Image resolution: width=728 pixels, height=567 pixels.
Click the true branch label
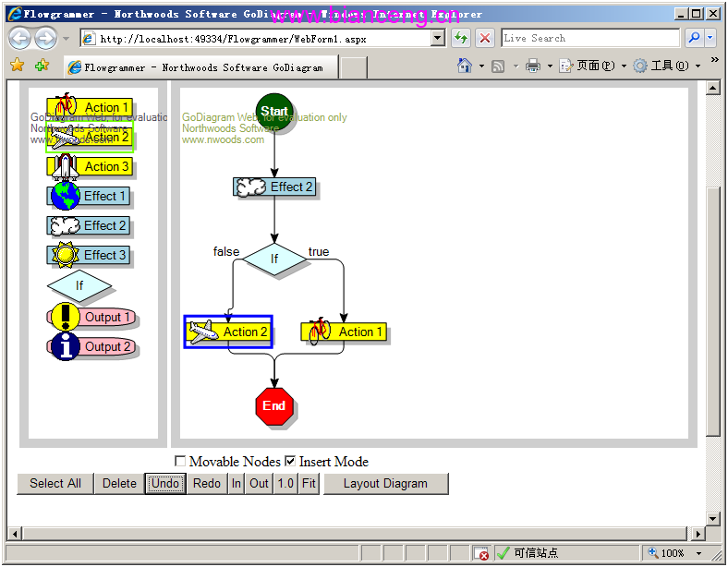[319, 251]
